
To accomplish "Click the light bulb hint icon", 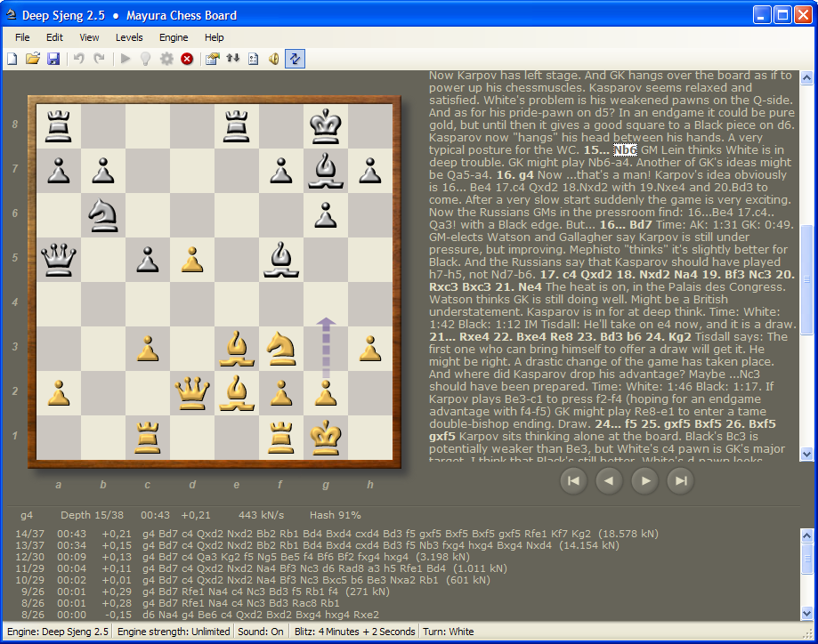I will point(146,59).
